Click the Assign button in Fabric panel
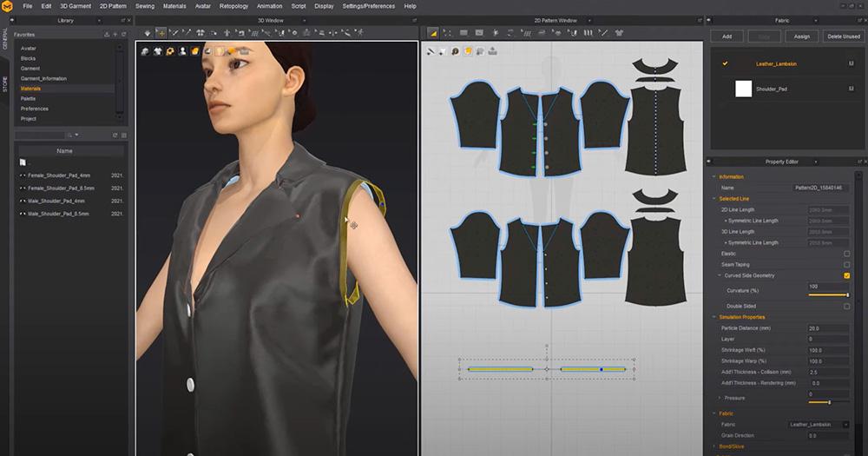Screen dimensions: 868x456 (x=801, y=36)
